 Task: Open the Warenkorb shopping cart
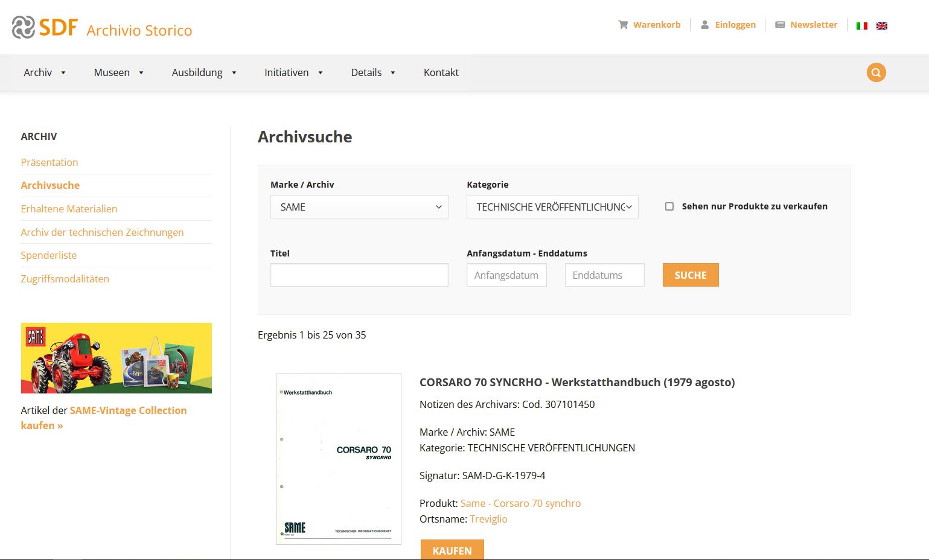(x=649, y=25)
